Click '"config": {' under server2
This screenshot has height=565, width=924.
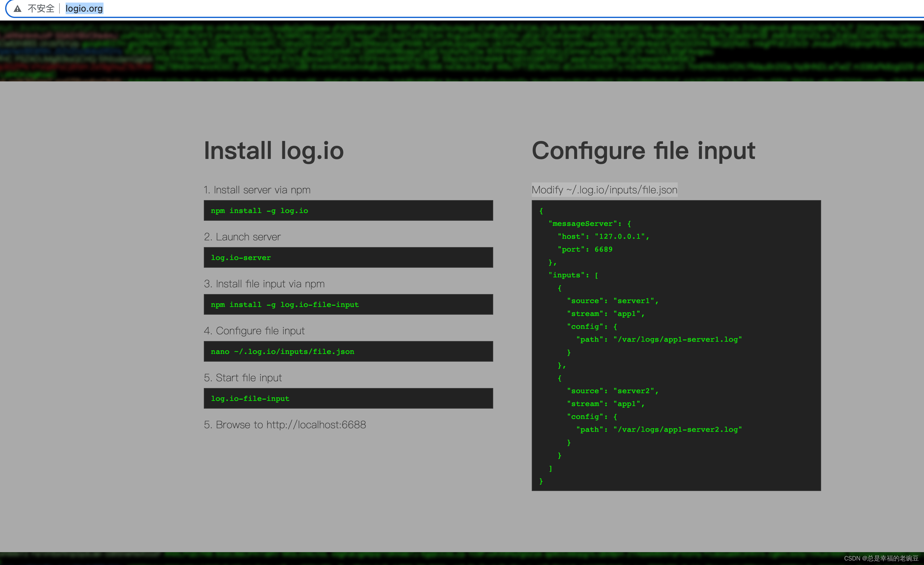click(592, 417)
